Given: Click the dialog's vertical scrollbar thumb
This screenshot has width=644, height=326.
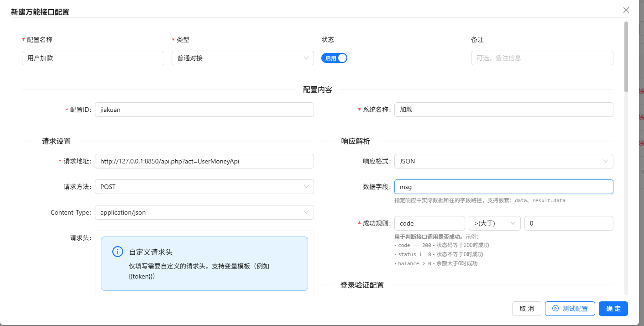Looking at the screenshot, I should (626, 57).
